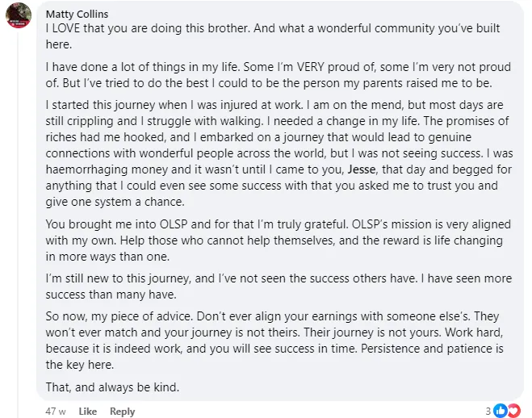Click the 'I'm still new to this journey' paragraph
The width and height of the screenshot is (532, 418).
(279, 286)
